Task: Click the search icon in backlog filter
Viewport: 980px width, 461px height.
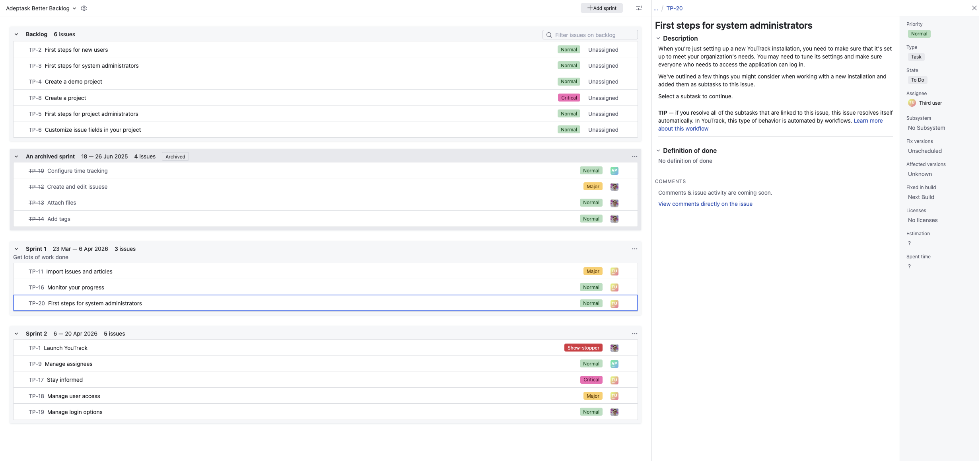Action: (549, 35)
